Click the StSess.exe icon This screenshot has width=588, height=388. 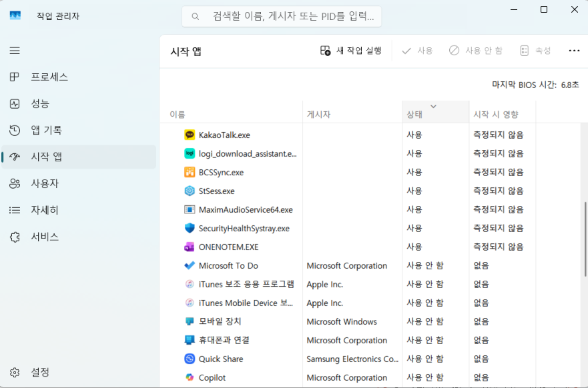(x=190, y=191)
